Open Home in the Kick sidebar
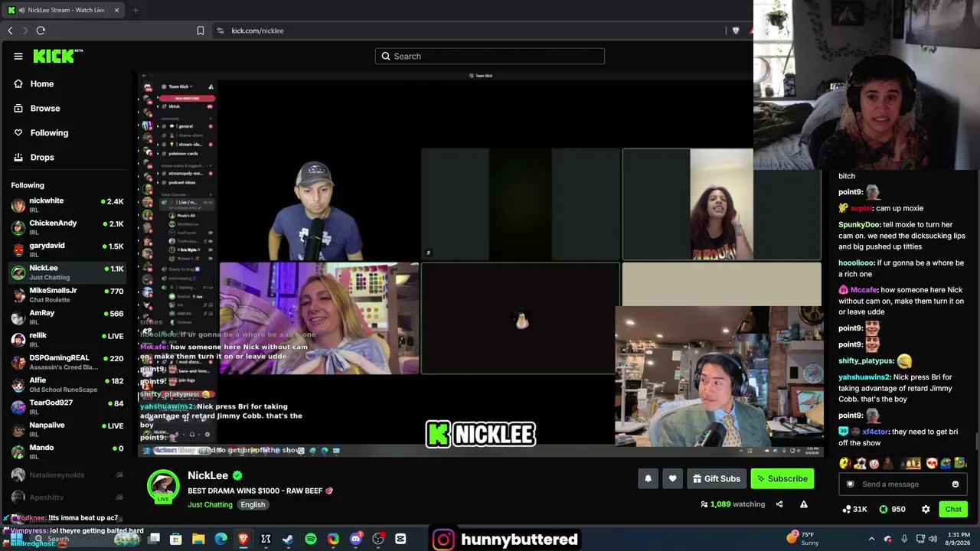The width and height of the screenshot is (980, 551). pyautogui.click(x=67, y=84)
